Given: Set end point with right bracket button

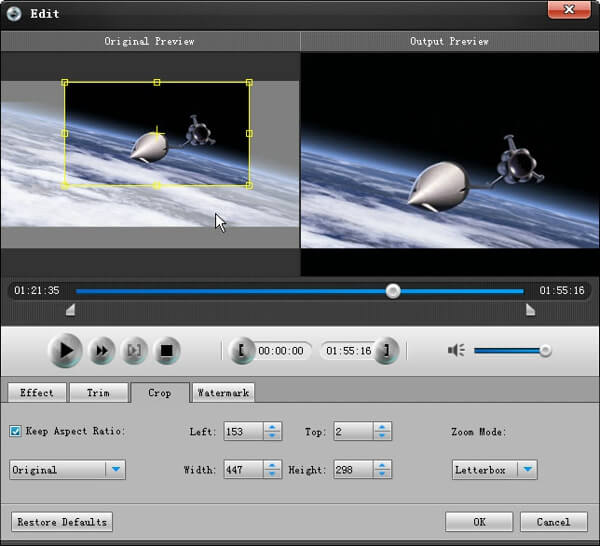Looking at the screenshot, I should point(387,351).
